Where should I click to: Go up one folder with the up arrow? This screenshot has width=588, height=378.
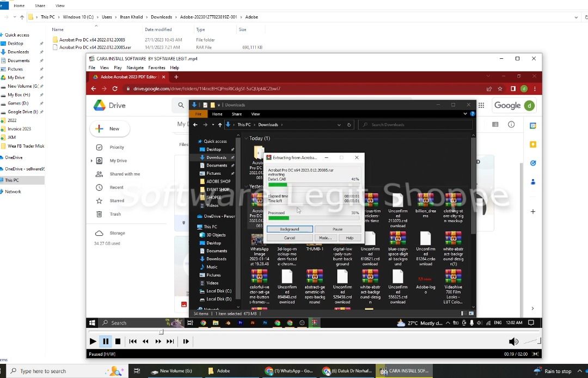(x=22, y=17)
